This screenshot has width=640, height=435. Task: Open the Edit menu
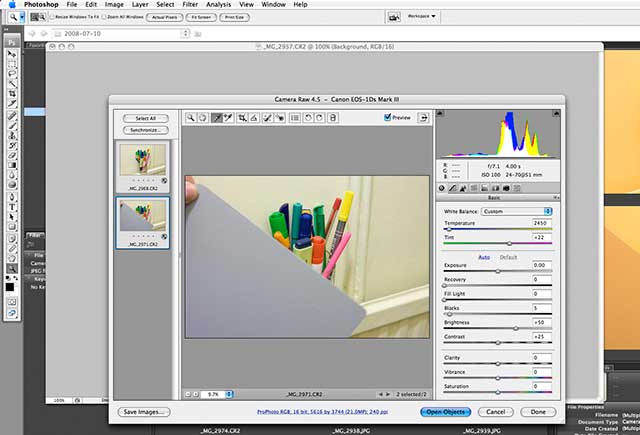point(91,4)
